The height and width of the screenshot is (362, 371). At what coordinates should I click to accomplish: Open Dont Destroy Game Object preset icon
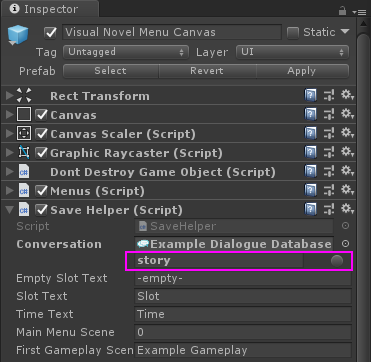pos(329,172)
